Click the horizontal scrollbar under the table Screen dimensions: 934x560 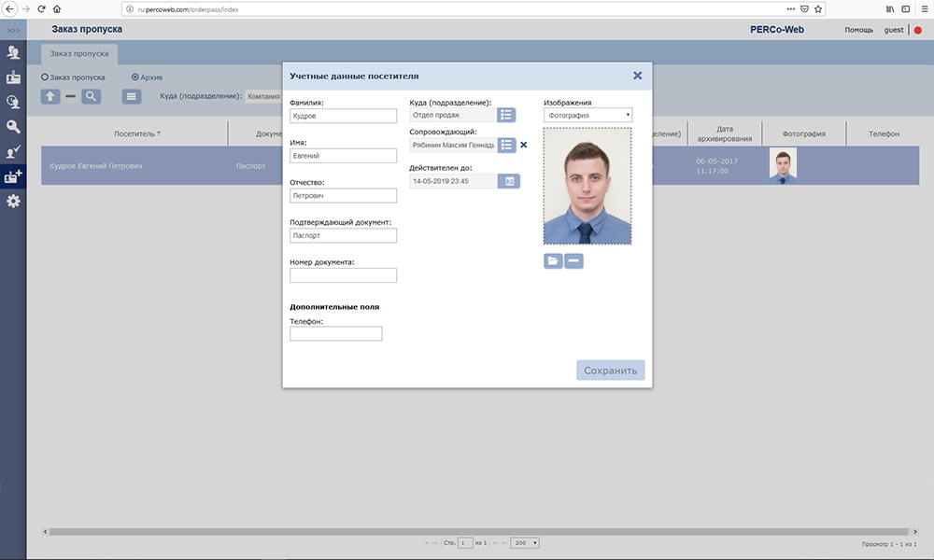(467, 531)
